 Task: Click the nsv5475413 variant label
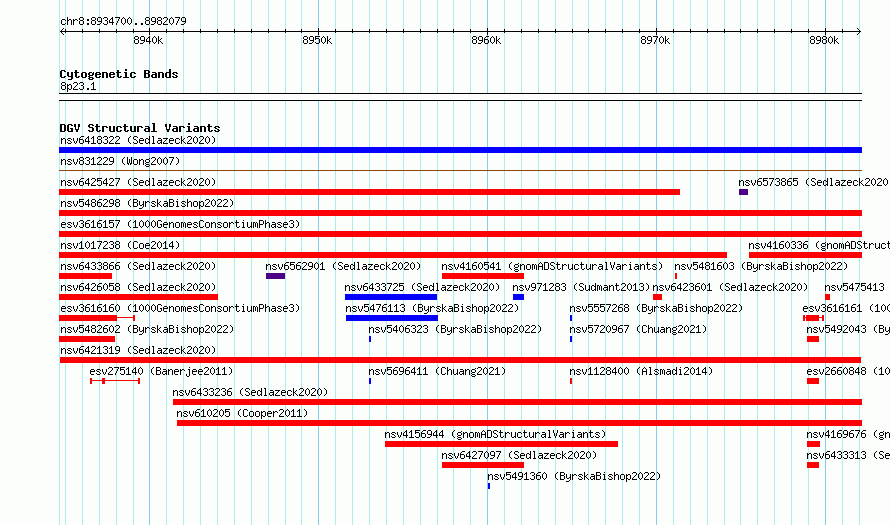pyautogui.click(x=855, y=287)
